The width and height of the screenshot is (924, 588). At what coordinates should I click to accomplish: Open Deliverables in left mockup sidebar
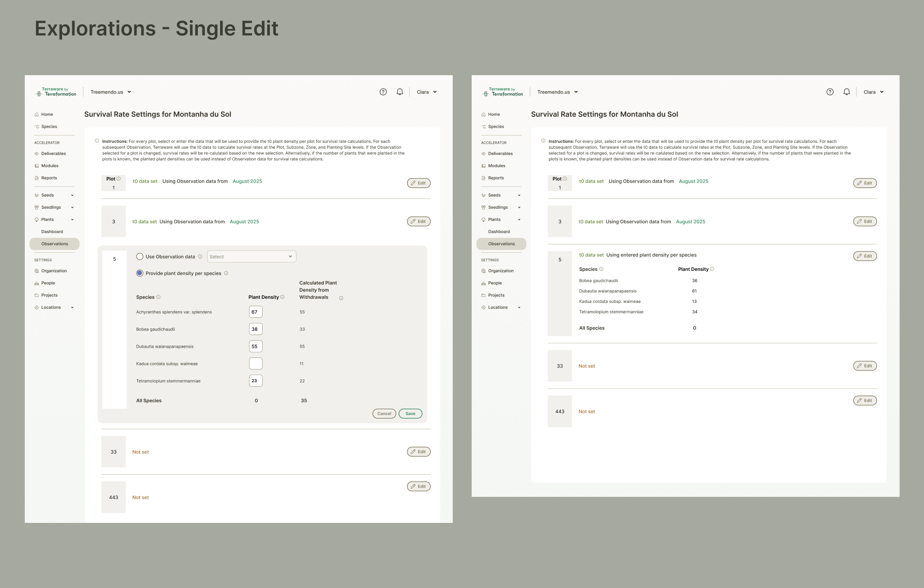(53, 154)
